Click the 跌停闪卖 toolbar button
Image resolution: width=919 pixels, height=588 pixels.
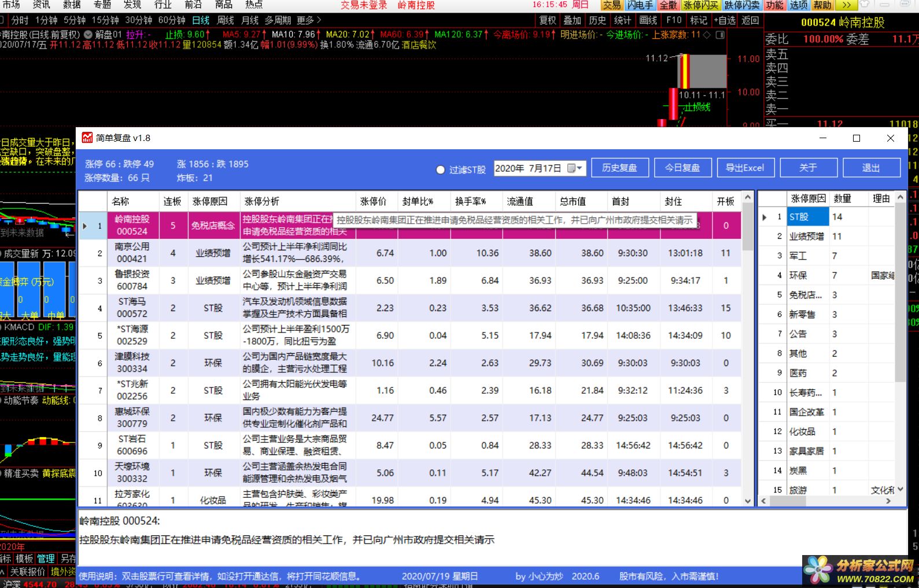742,5
